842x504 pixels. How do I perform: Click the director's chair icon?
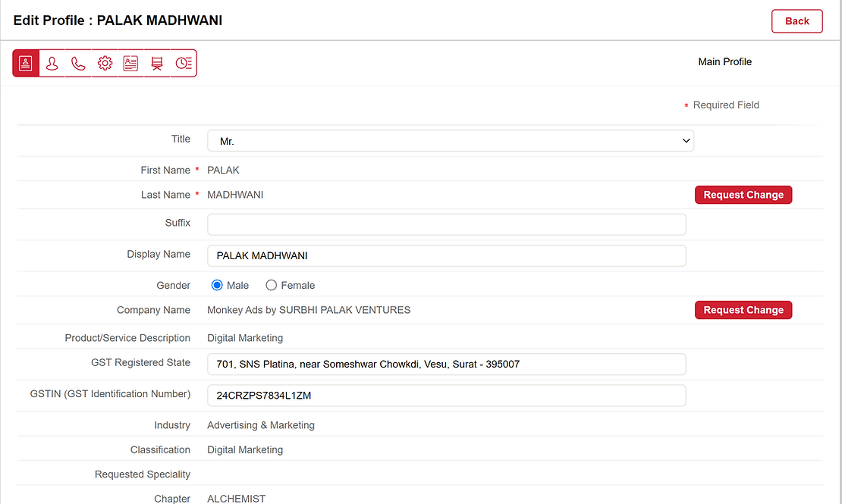(157, 64)
